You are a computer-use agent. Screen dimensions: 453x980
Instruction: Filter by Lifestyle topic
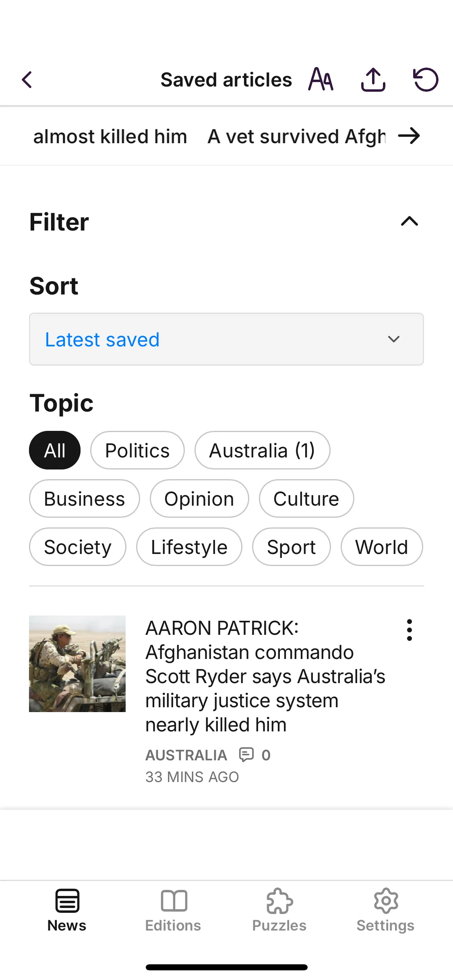tap(189, 547)
